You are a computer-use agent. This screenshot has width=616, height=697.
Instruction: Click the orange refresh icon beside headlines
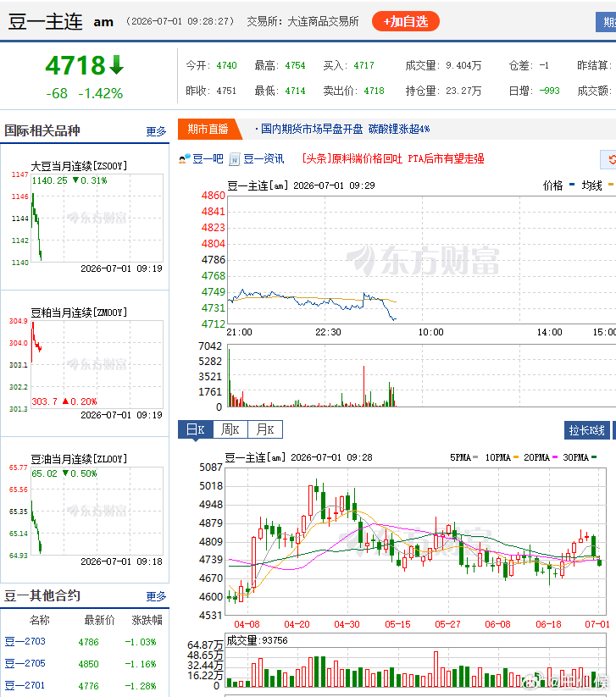(x=612, y=159)
